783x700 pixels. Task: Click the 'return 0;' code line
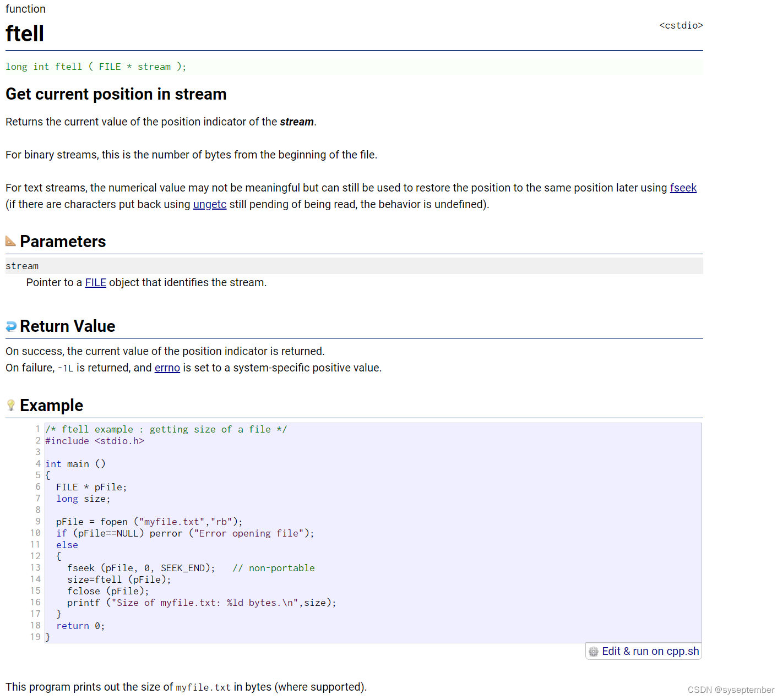(x=80, y=626)
